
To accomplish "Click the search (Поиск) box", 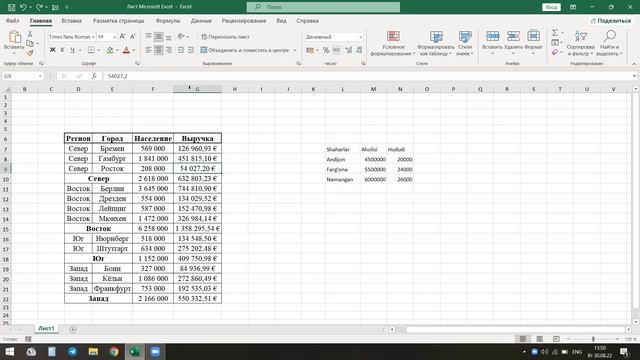I will pyautogui.click(x=323, y=7).
